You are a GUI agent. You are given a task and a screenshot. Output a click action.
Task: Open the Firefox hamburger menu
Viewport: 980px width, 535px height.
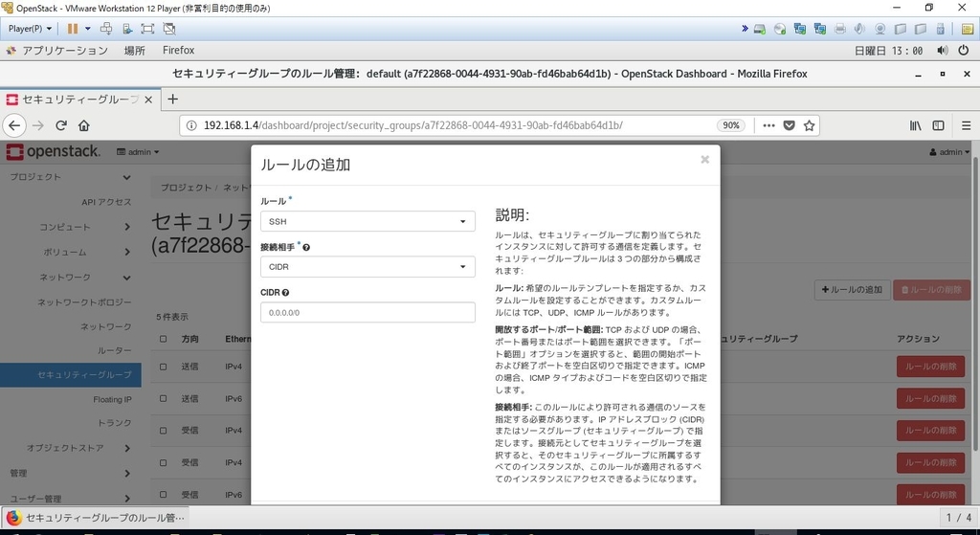click(x=967, y=125)
